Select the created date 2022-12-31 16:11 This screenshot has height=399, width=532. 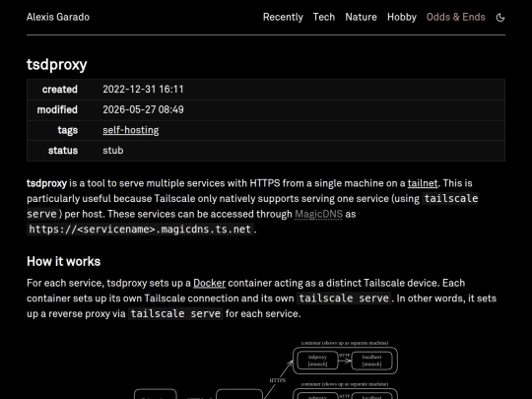pyautogui.click(x=143, y=90)
